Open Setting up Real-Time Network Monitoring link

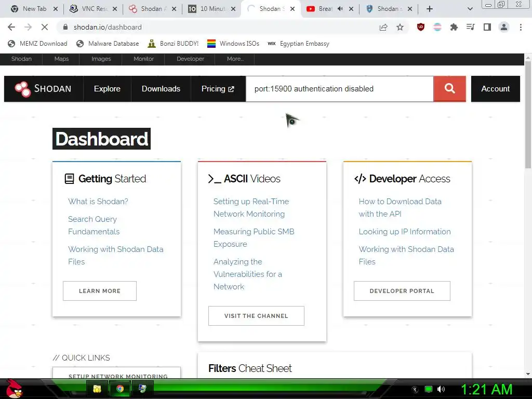[x=251, y=208]
